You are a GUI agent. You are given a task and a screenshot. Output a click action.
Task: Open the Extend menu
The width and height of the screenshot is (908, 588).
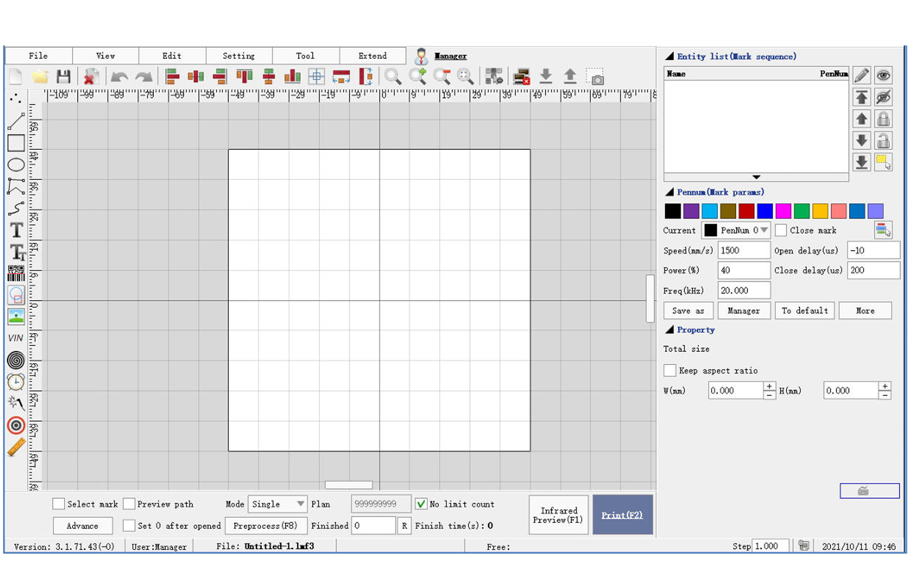372,56
